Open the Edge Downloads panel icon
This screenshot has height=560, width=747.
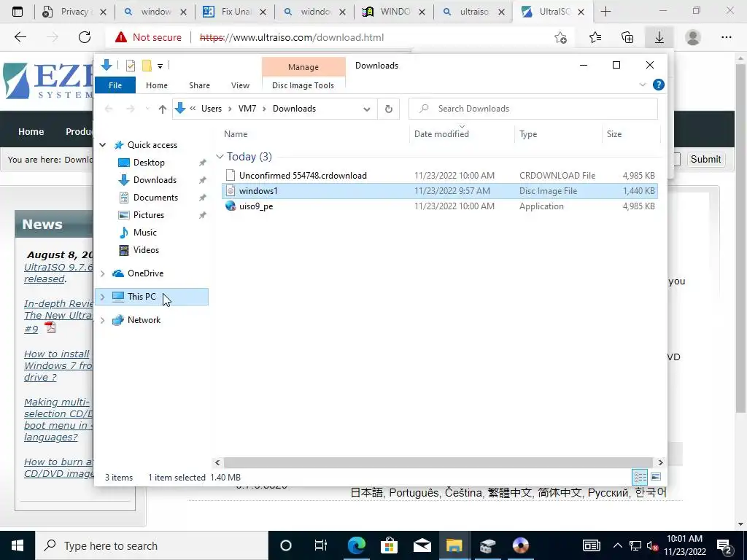pyautogui.click(x=659, y=37)
